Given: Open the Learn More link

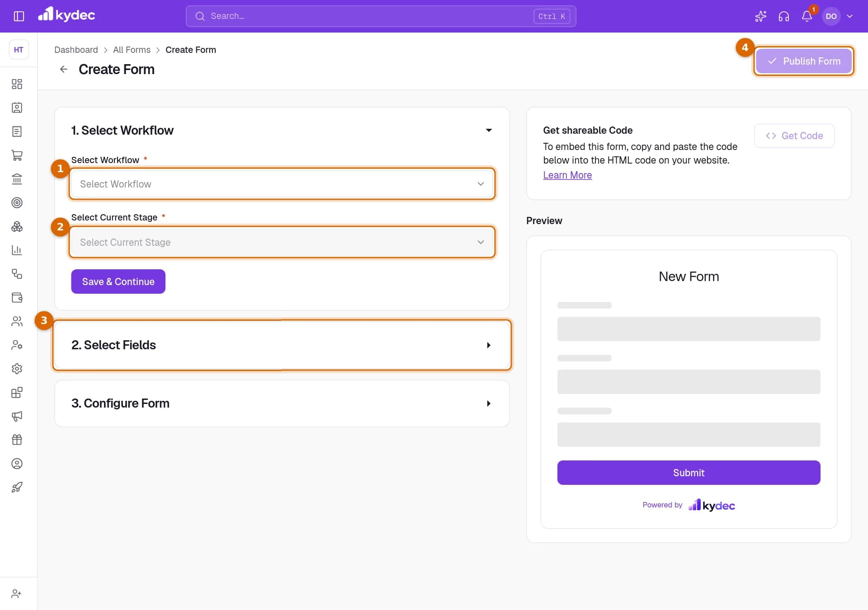Looking at the screenshot, I should pyautogui.click(x=567, y=175).
